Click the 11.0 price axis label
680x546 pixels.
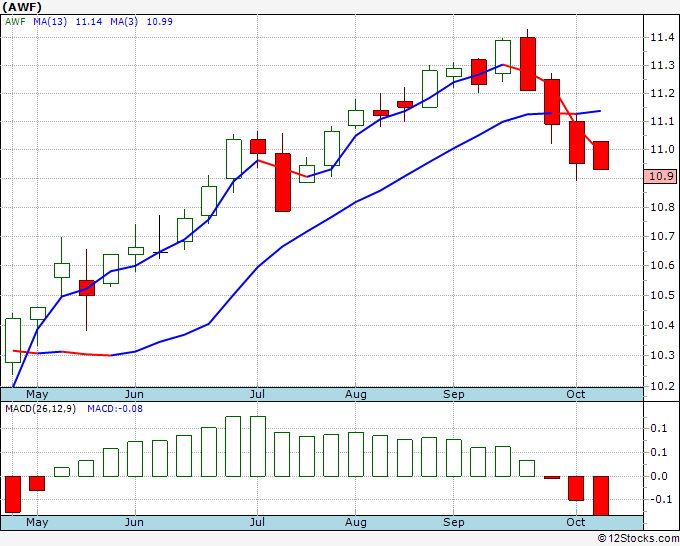[x=662, y=149]
